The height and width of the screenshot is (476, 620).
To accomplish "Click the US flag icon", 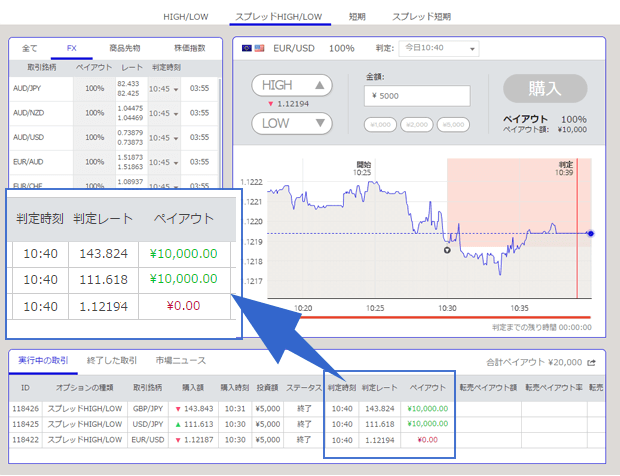I will [x=259, y=48].
